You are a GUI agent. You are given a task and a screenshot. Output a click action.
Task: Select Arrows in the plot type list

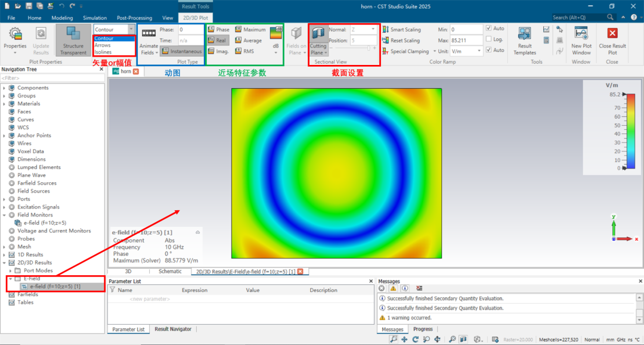pos(103,45)
